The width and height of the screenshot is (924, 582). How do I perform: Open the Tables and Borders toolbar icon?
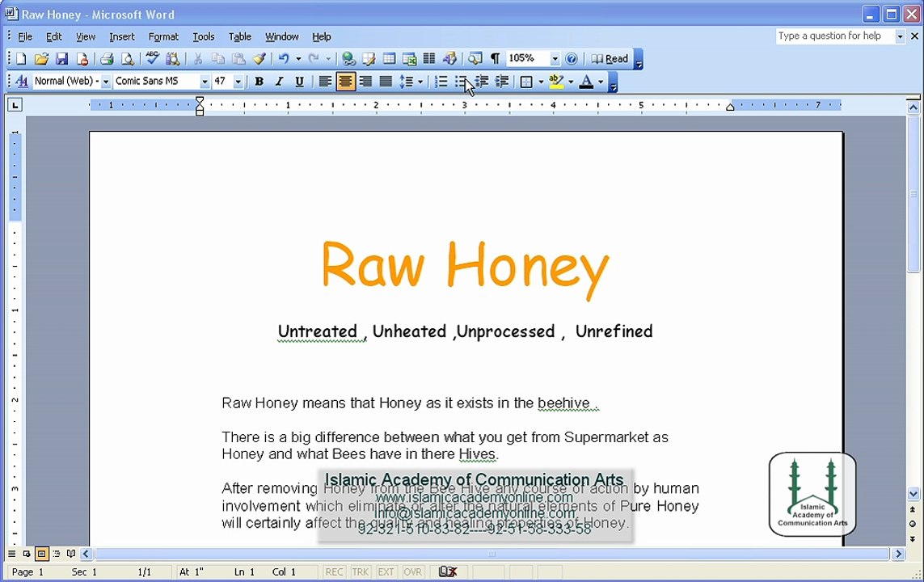click(x=369, y=59)
